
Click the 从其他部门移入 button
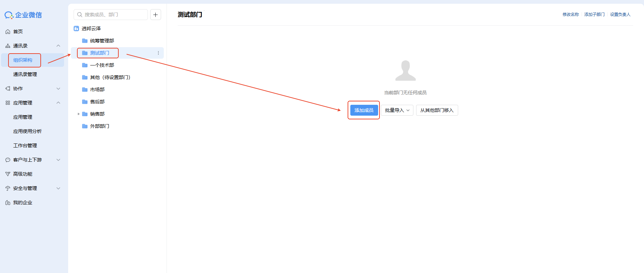click(x=437, y=110)
